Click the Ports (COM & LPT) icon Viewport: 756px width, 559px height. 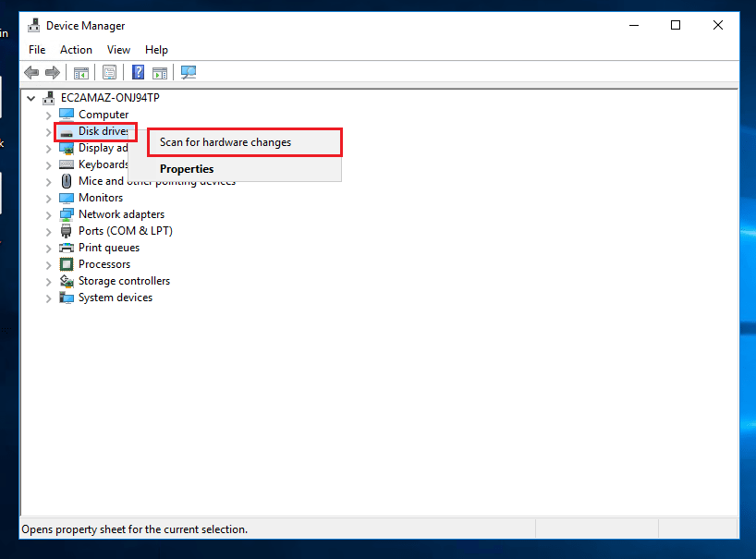[67, 231]
